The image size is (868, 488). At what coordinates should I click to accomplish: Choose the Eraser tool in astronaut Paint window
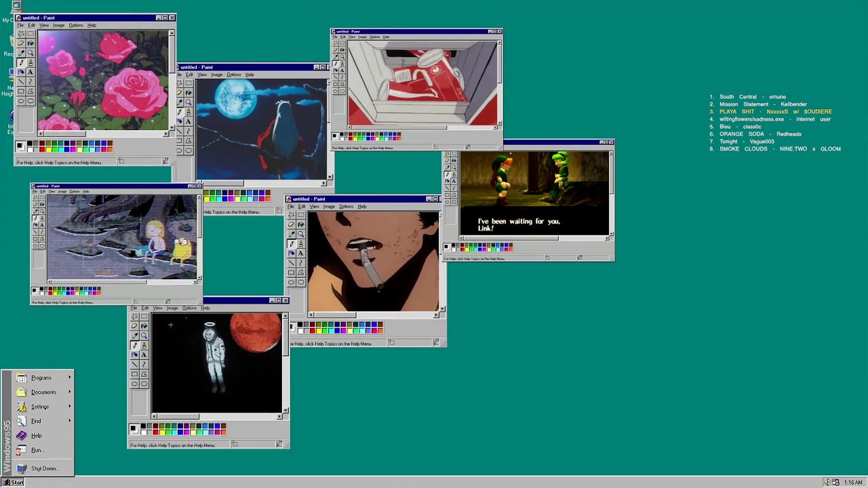coord(135,326)
